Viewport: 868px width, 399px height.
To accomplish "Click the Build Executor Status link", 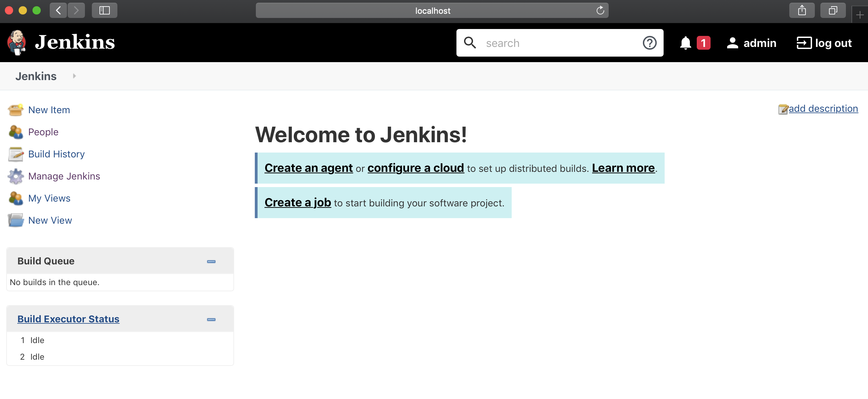I will pyautogui.click(x=68, y=319).
